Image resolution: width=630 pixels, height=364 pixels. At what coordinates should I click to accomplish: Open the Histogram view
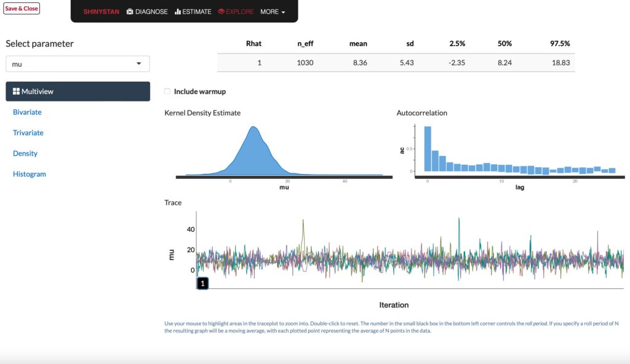pos(30,174)
